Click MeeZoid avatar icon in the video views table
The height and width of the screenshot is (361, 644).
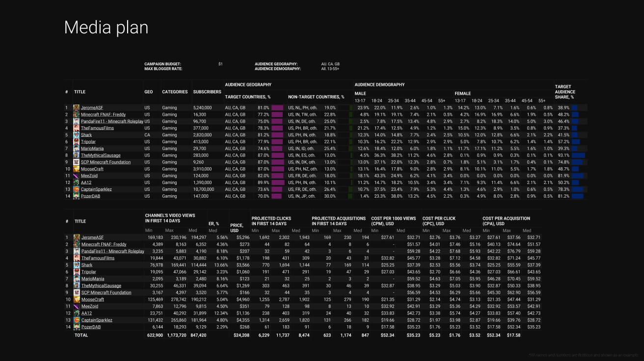point(77,306)
